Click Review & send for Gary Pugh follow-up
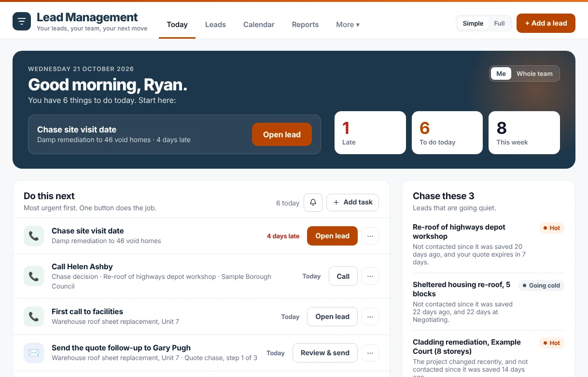 (x=325, y=353)
